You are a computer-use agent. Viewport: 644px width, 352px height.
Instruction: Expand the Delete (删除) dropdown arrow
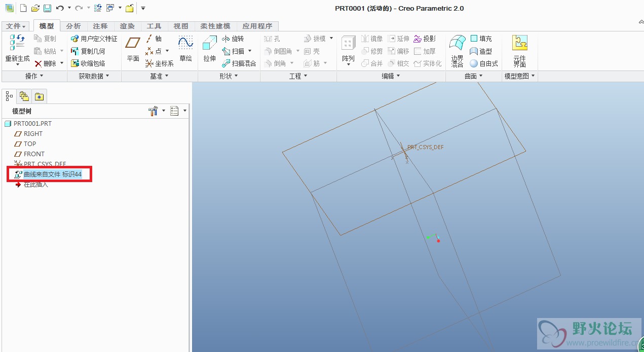61,63
